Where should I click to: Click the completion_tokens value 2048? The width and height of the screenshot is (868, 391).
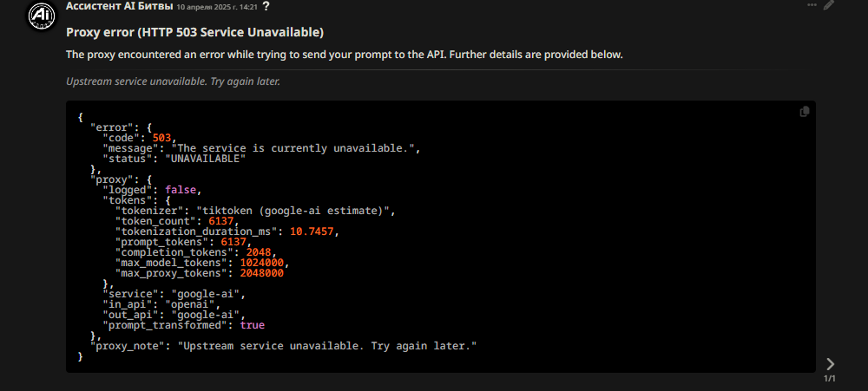click(259, 253)
